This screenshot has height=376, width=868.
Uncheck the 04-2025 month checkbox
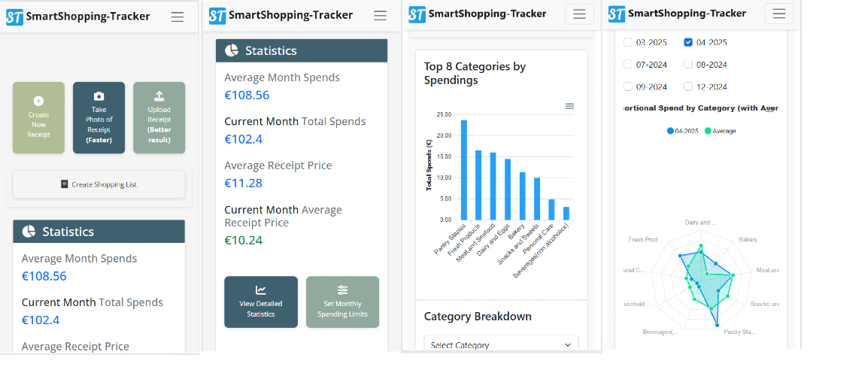688,42
